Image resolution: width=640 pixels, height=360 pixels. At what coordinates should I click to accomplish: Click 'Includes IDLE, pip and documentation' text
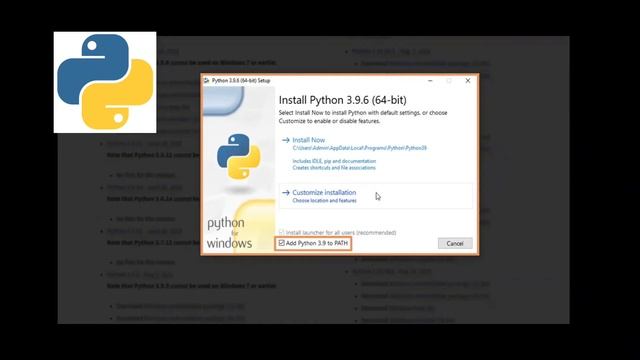coord(334,161)
